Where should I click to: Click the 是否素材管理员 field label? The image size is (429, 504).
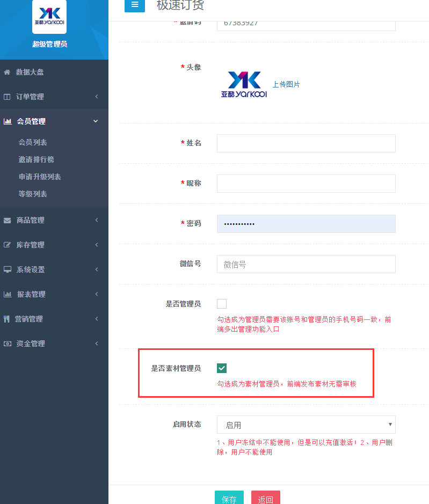176,368
